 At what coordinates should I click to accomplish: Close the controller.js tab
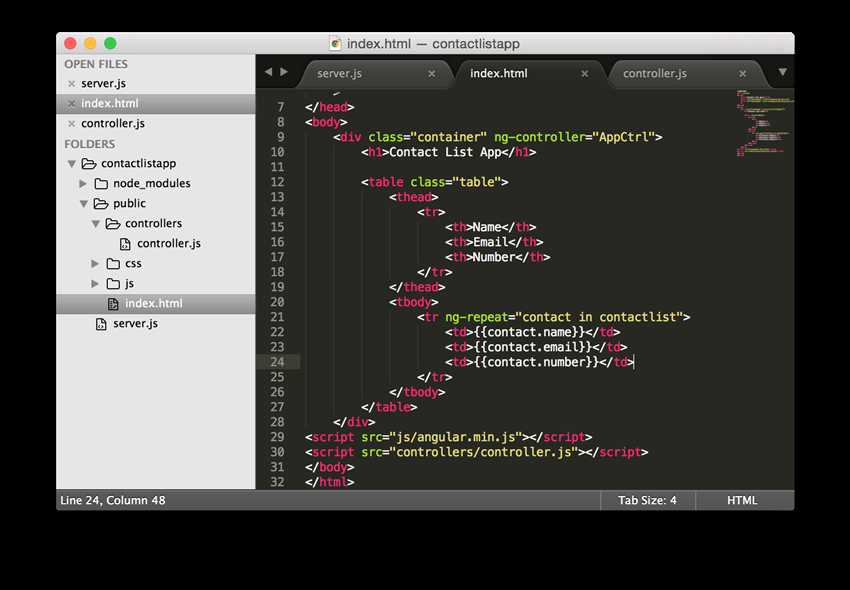pyautogui.click(x=743, y=74)
